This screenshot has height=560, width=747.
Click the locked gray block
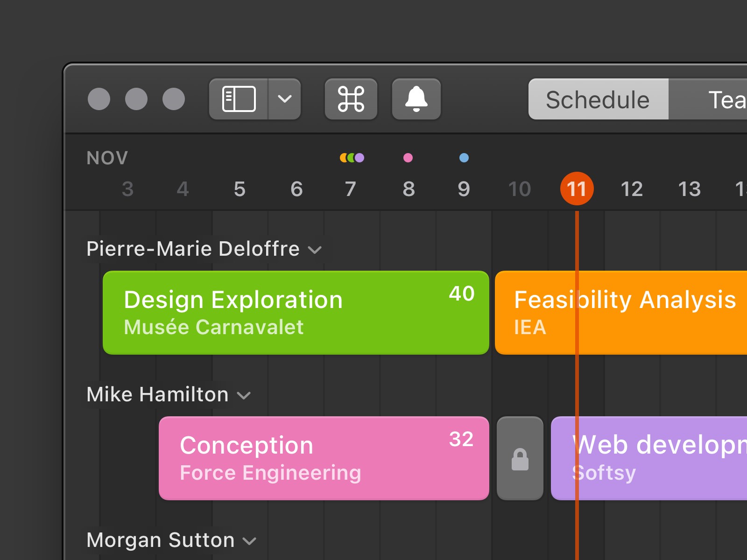[x=520, y=458]
